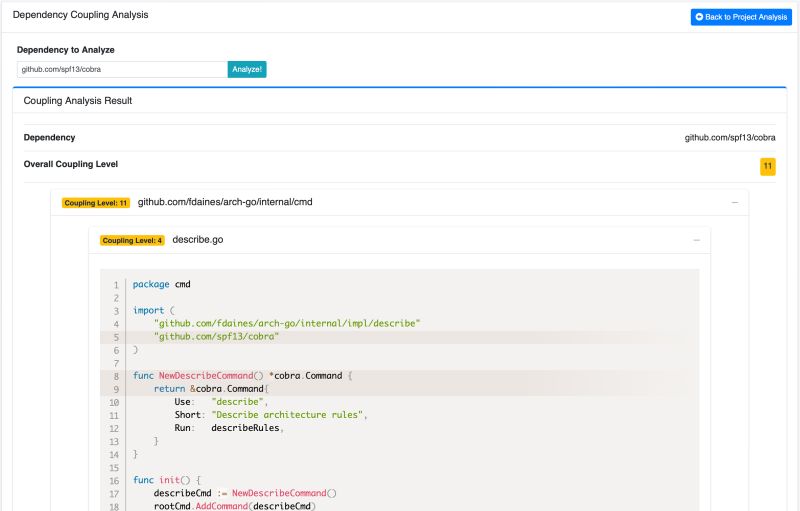Click the Coupling Level: 11 badge
The height and width of the screenshot is (511, 800).
(x=96, y=203)
